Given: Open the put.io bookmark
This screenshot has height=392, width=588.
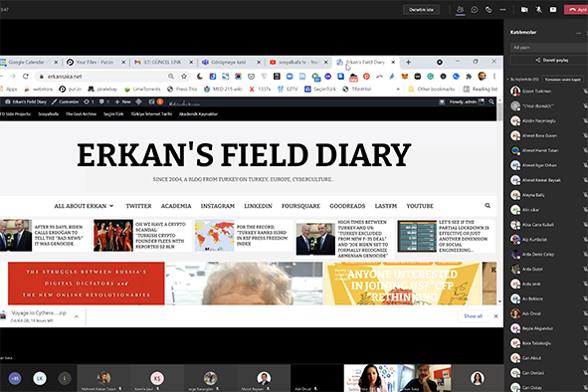Looking at the screenshot, I should 70,90.
